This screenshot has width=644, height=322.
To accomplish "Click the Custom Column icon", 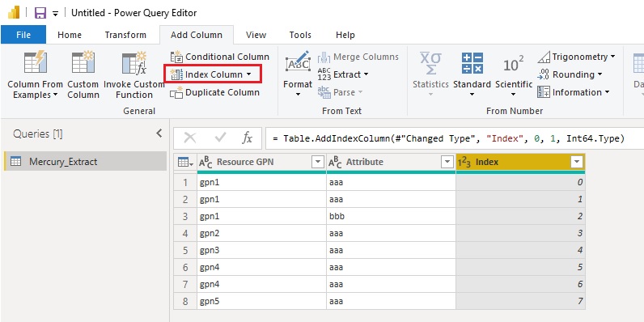I will 83,63.
